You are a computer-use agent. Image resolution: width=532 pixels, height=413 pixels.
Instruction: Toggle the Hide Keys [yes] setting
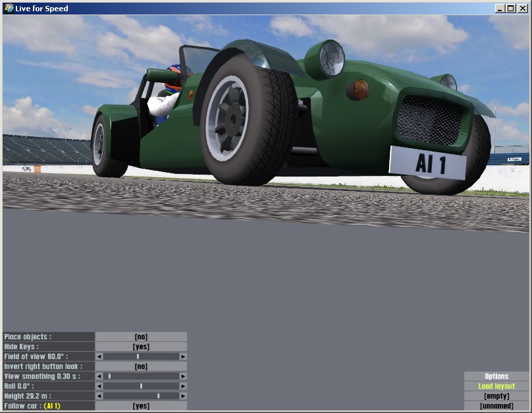(x=141, y=346)
